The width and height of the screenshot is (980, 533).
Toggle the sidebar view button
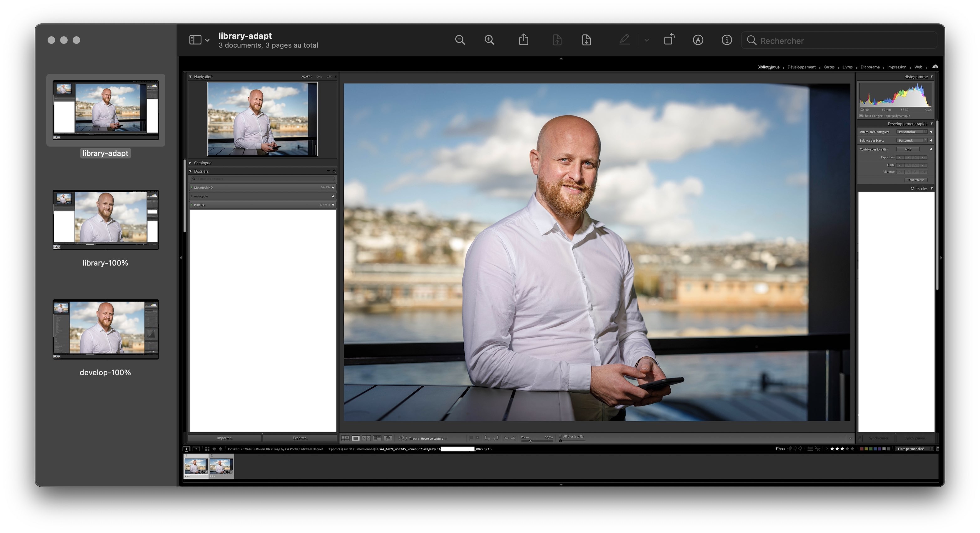(x=195, y=40)
